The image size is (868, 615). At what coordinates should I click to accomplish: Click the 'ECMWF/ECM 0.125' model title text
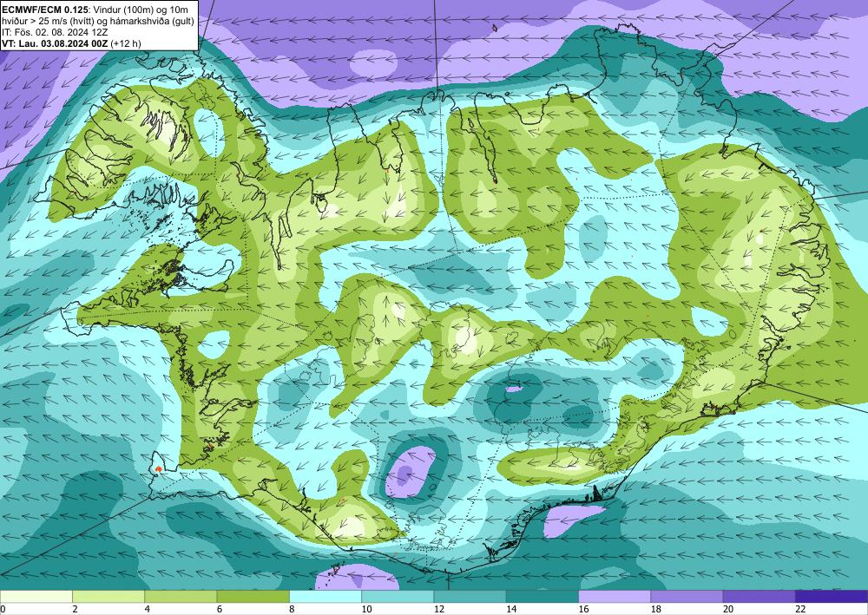[x=45, y=9]
